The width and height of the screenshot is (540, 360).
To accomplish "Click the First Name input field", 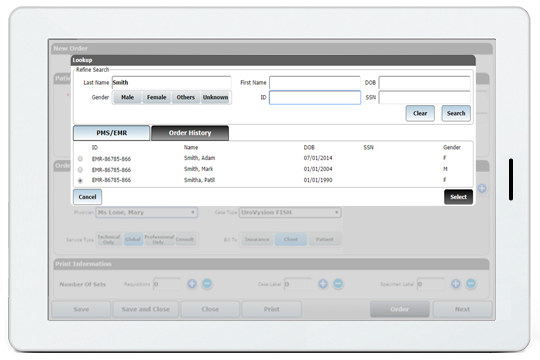I will [x=315, y=83].
